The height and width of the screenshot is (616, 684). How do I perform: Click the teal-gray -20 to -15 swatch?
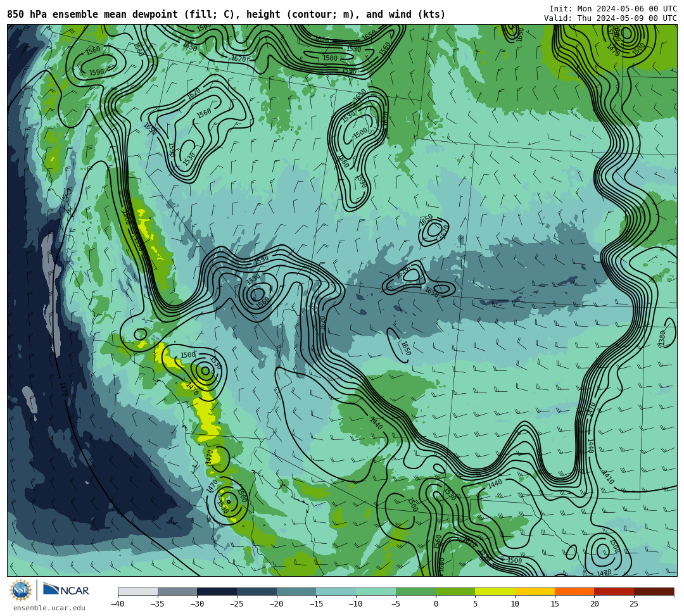tap(296, 591)
